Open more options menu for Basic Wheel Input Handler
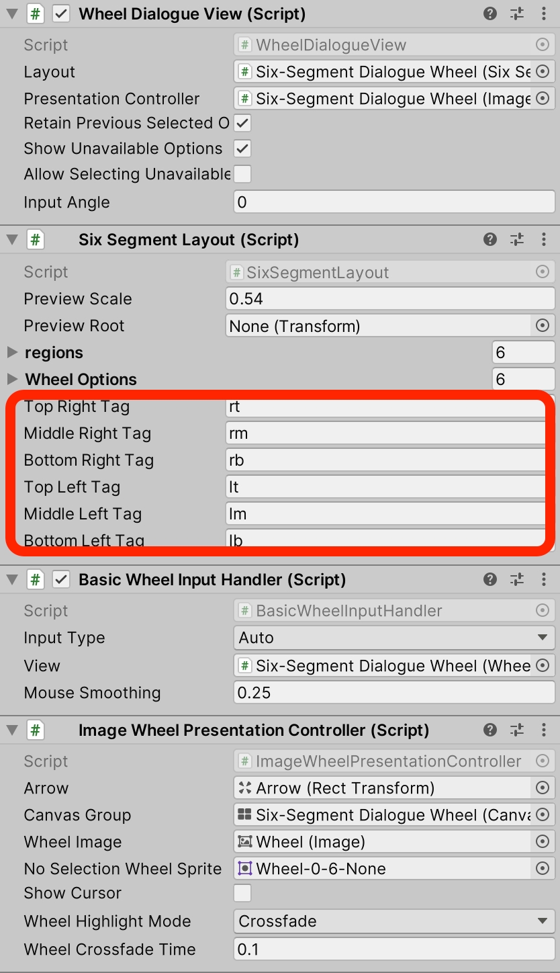The image size is (560, 973). click(543, 580)
